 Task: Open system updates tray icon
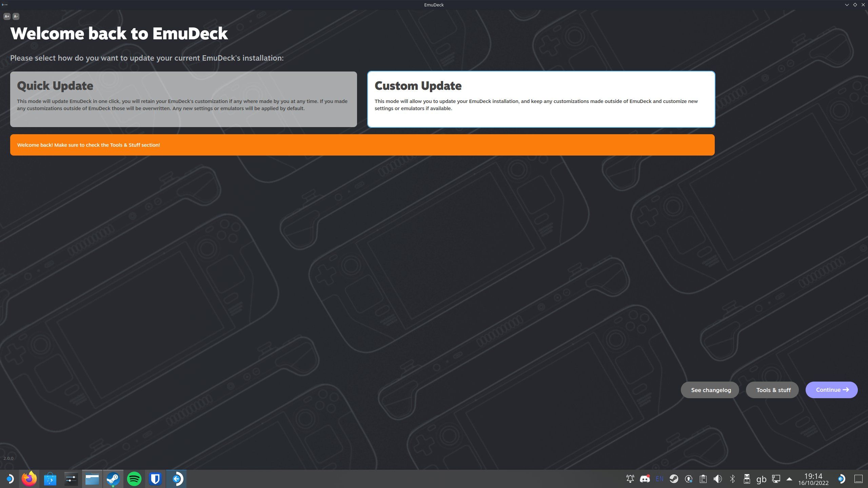(x=688, y=479)
